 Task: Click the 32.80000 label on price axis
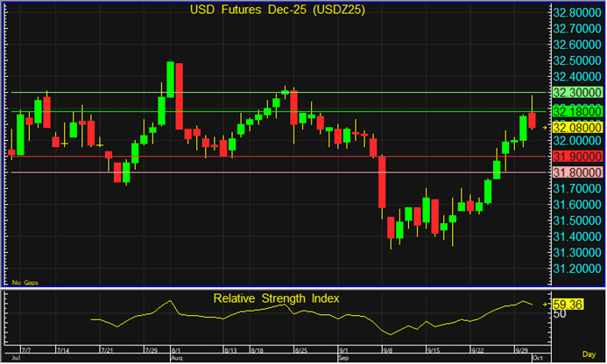pyautogui.click(x=578, y=13)
